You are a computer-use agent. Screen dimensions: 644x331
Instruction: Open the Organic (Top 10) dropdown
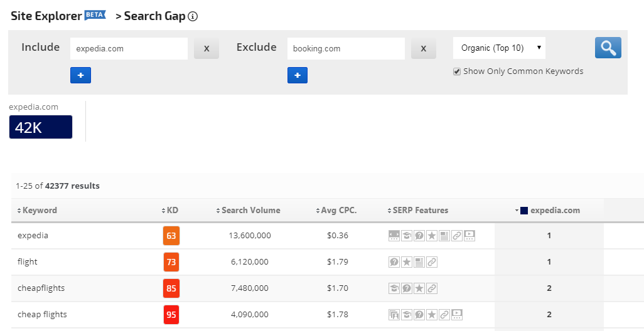tap(499, 48)
